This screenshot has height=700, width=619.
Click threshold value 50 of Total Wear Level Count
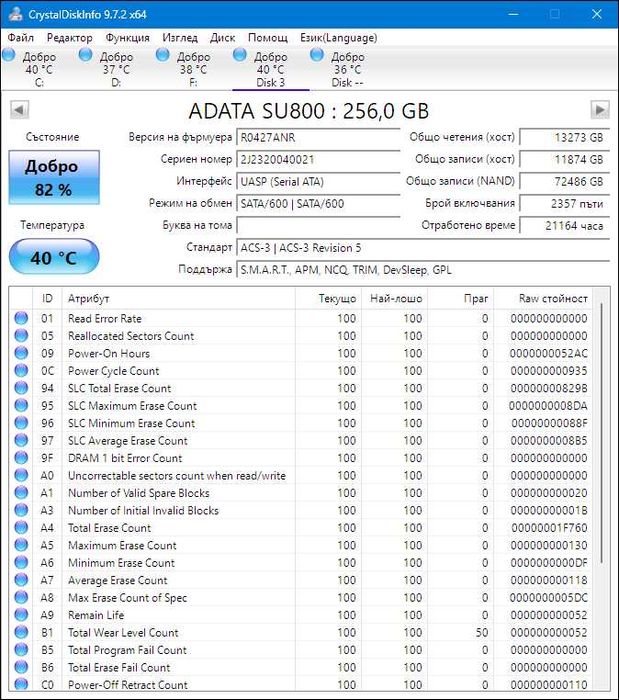coord(482,633)
